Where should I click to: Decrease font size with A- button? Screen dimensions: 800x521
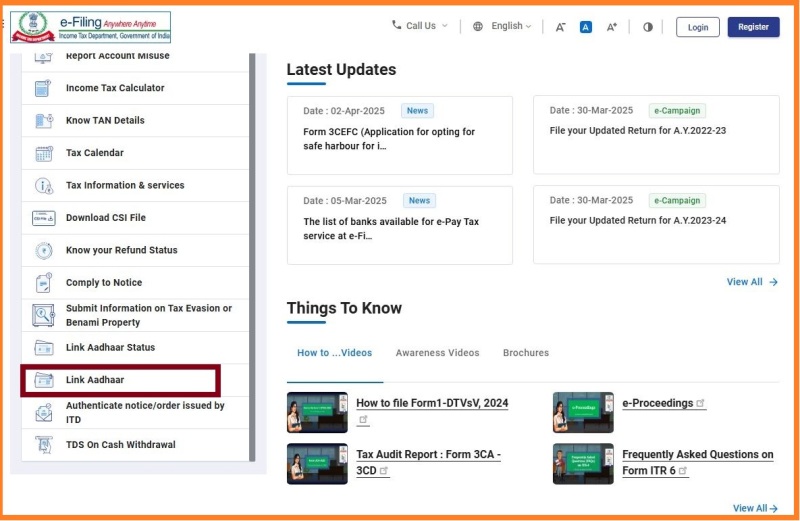(x=561, y=27)
